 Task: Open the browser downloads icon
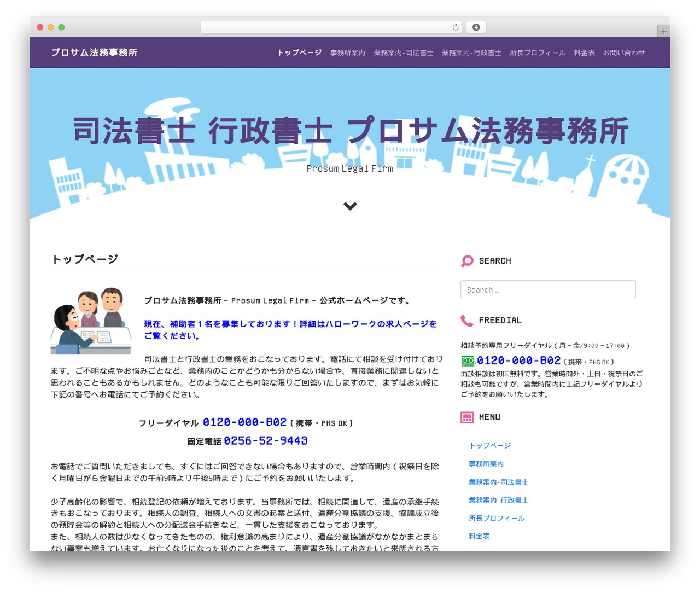tap(476, 27)
